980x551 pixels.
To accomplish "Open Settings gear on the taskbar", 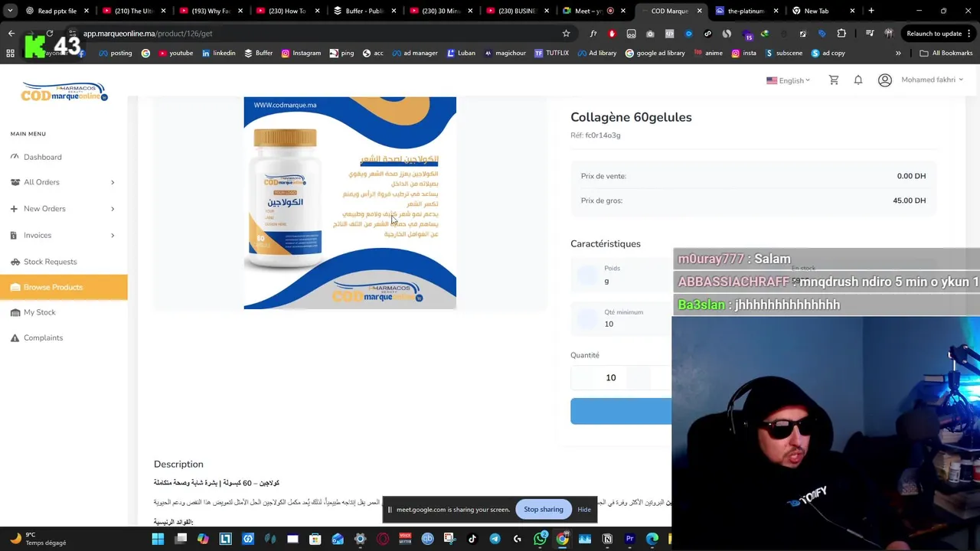I will click(360, 539).
